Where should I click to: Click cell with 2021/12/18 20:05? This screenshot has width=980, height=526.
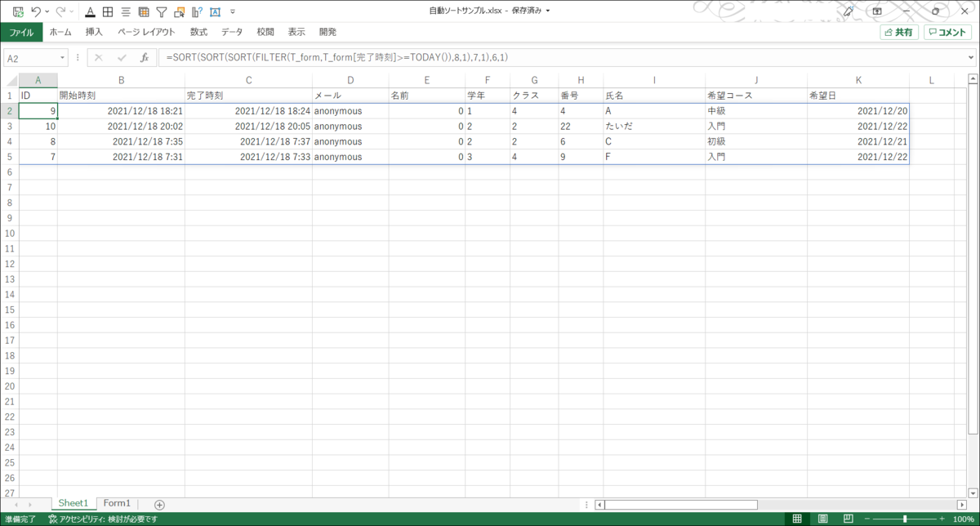point(248,127)
